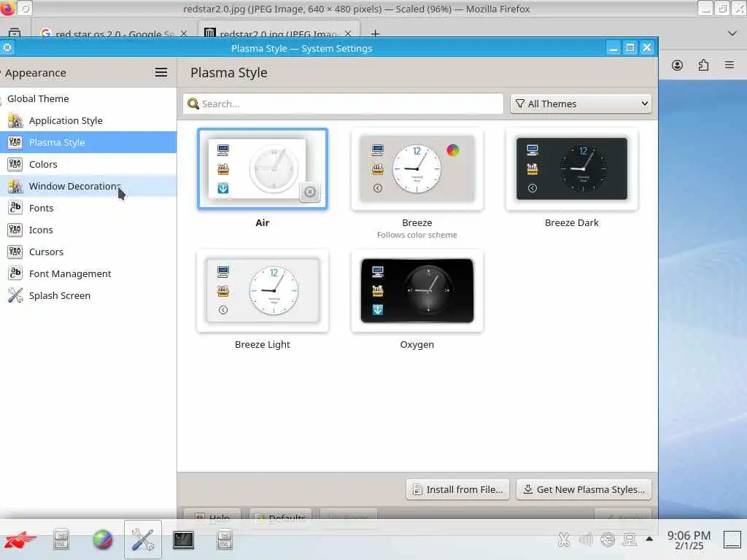Open the Appearance sidebar hamburger menu
The height and width of the screenshot is (560, 747).
click(x=161, y=72)
